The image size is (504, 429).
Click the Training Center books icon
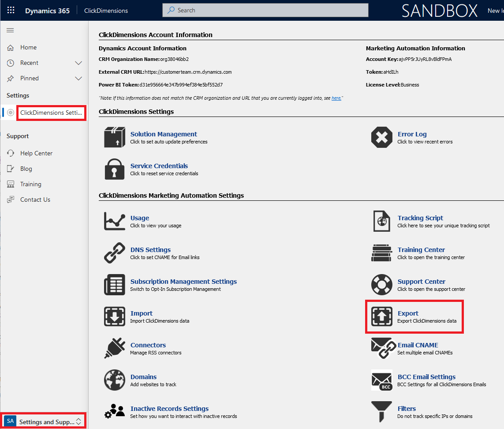tap(382, 253)
